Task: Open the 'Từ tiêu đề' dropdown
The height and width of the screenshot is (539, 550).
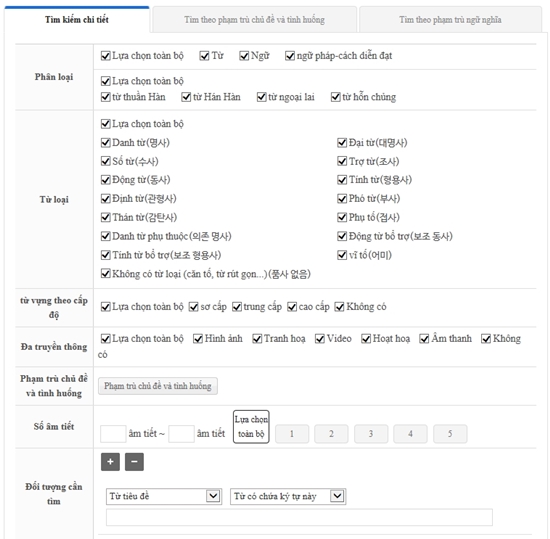Action: tap(164, 496)
